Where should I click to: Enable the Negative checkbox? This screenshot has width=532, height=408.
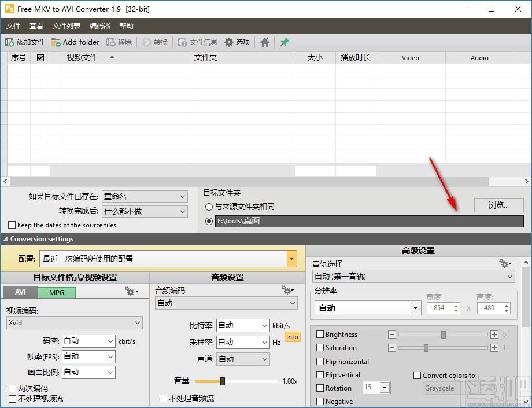click(320, 402)
